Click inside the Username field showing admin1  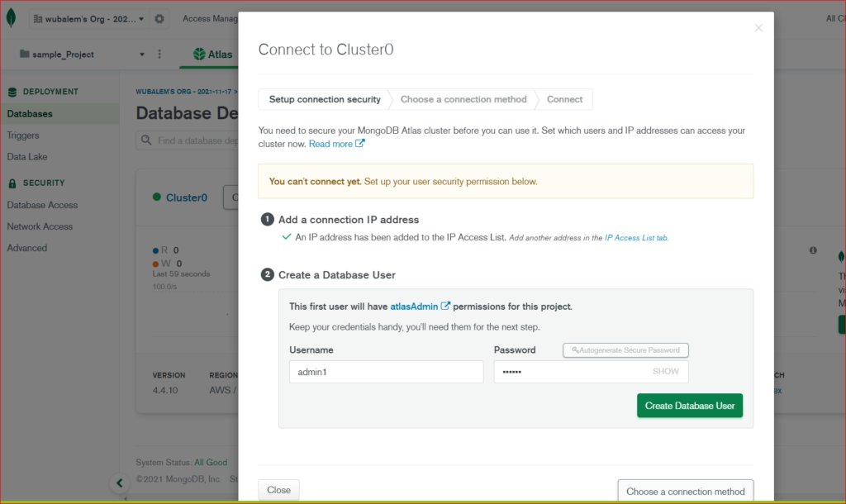click(x=386, y=371)
